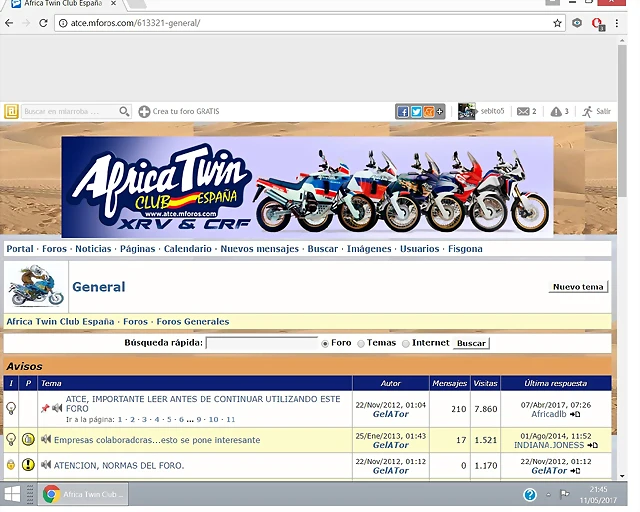640x512 pixels.
Task: Click the browser address bar URL
Action: [x=136, y=23]
